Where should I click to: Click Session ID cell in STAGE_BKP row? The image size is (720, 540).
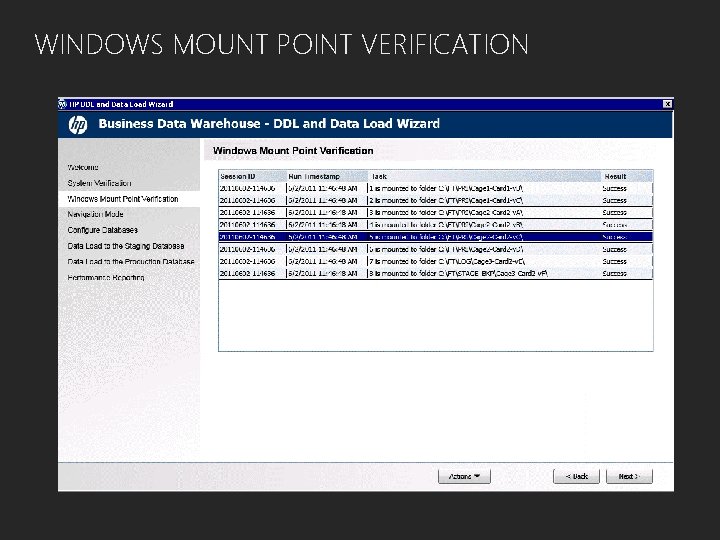click(x=248, y=273)
